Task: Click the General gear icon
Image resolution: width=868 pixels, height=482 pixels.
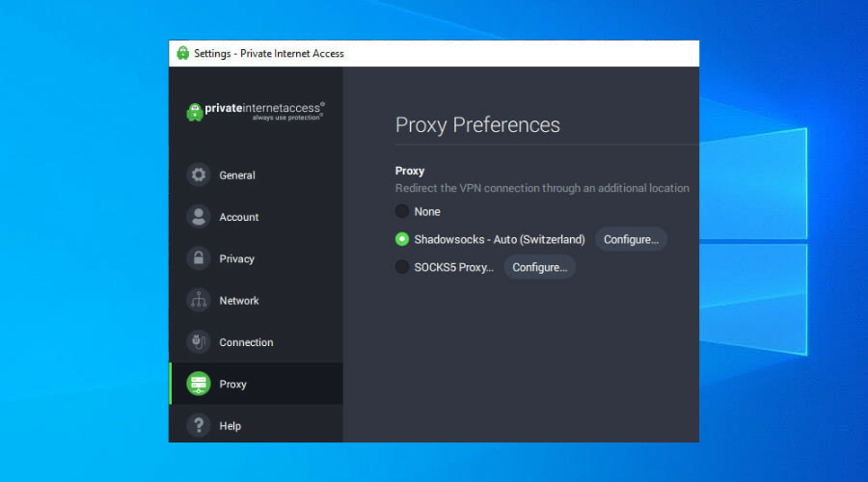Action: (x=199, y=174)
